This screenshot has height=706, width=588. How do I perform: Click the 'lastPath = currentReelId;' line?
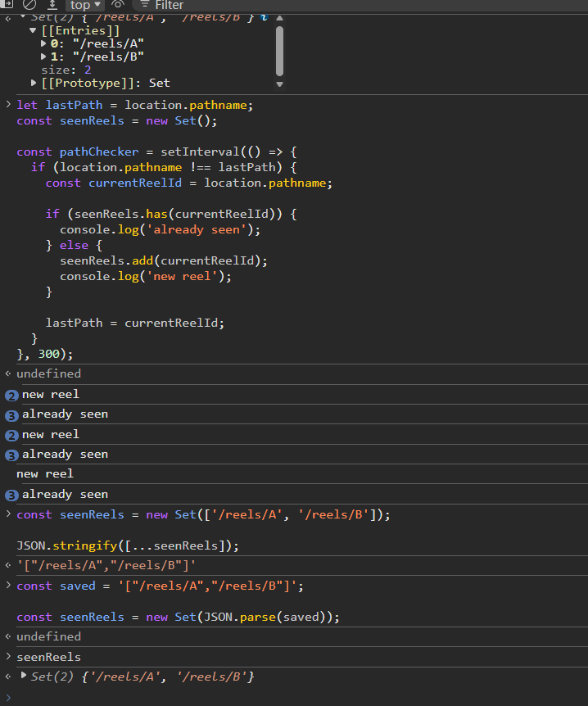click(135, 323)
